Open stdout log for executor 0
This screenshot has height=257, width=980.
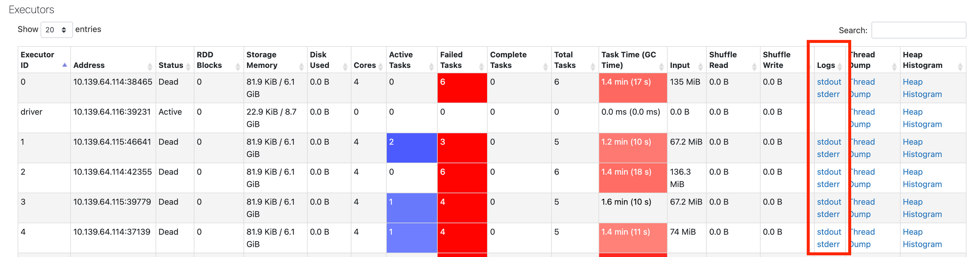tap(829, 82)
